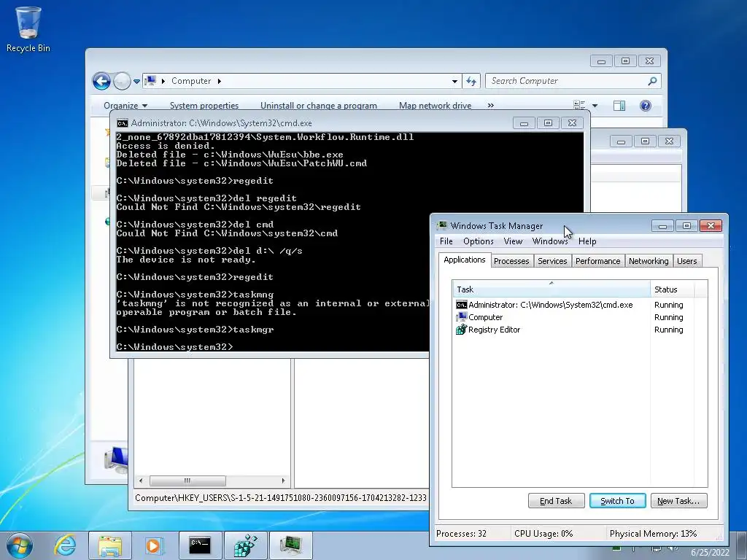
Task: Open the Recycle Bin desktop icon
Action: tap(28, 29)
